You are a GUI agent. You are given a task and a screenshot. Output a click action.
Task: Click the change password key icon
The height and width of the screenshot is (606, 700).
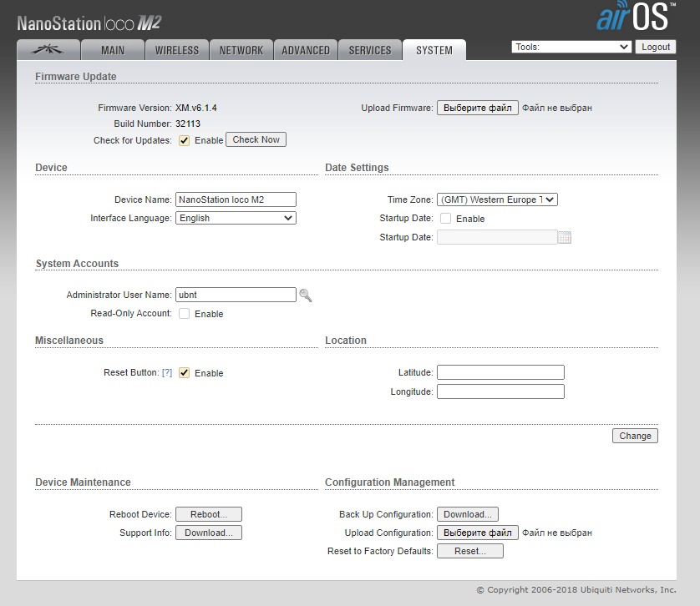tap(306, 295)
